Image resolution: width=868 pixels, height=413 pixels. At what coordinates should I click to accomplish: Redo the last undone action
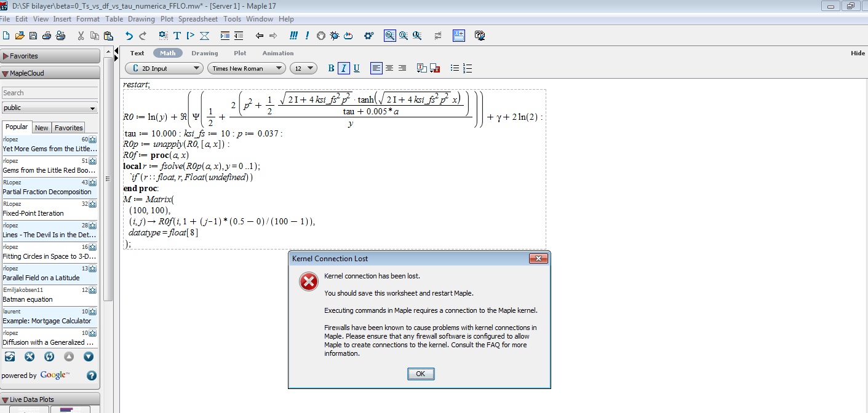143,36
